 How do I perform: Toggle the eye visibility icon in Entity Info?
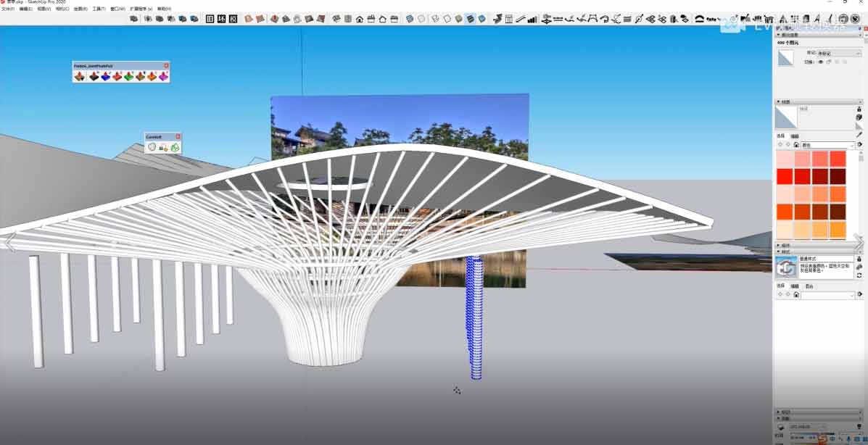coord(820,62)
